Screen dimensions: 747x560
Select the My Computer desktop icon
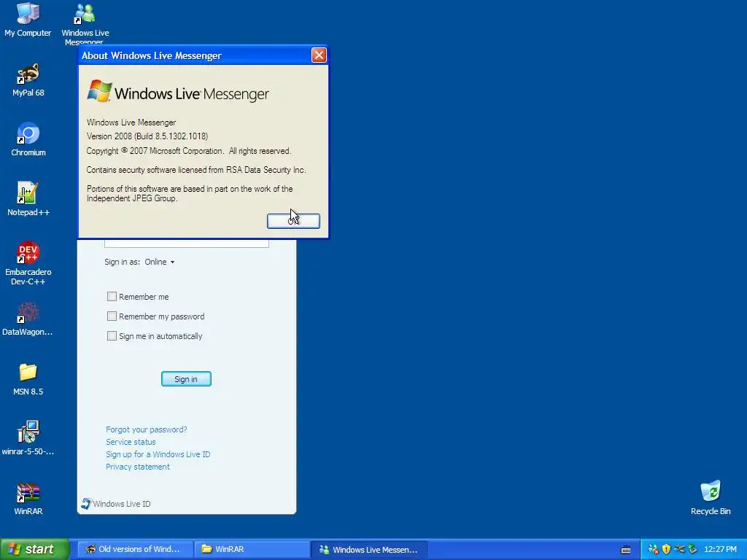click(x=28, y=20)
